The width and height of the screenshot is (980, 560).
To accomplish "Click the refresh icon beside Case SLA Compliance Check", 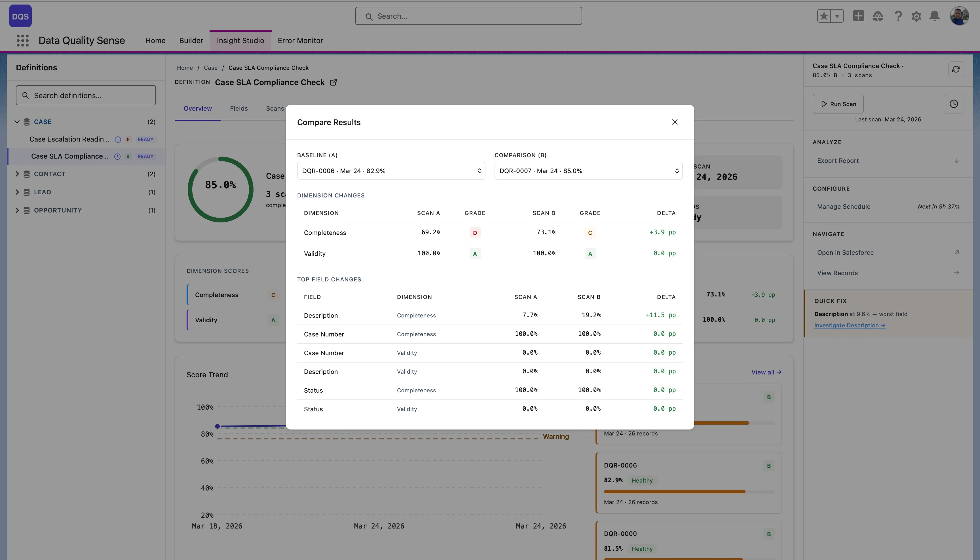I will point(956,69).
